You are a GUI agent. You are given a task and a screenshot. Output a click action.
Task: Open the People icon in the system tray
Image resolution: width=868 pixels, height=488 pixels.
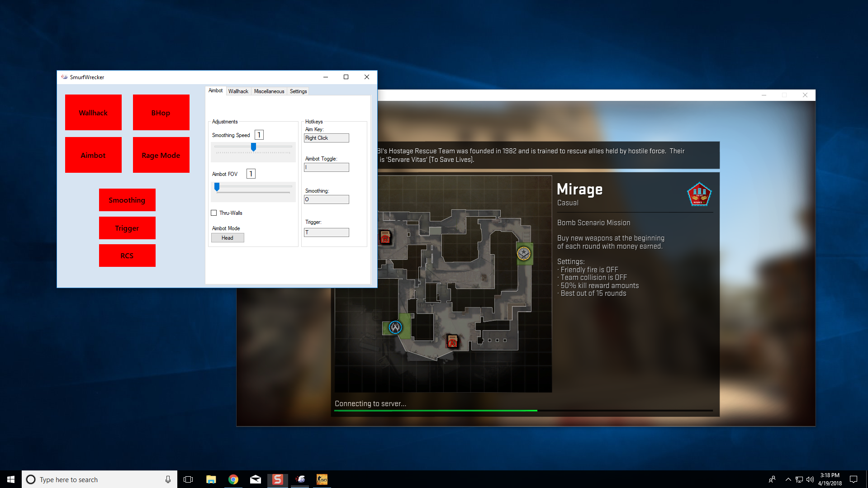point(772,479)
